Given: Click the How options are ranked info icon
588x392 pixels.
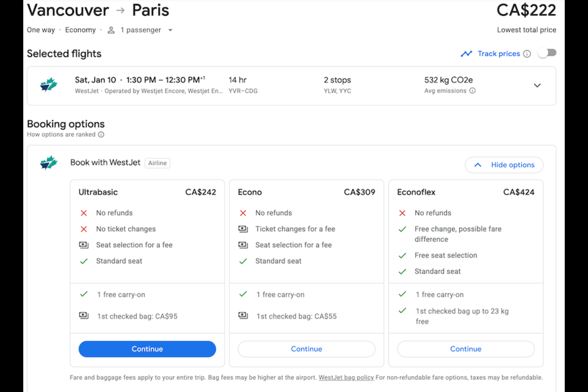Looking at the screenshot, I should (x=101, y=134).
